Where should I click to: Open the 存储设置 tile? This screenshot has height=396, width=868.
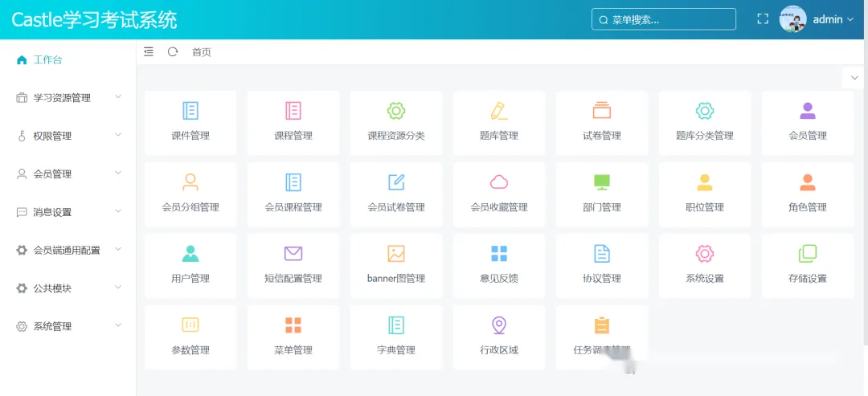(808, 266)
